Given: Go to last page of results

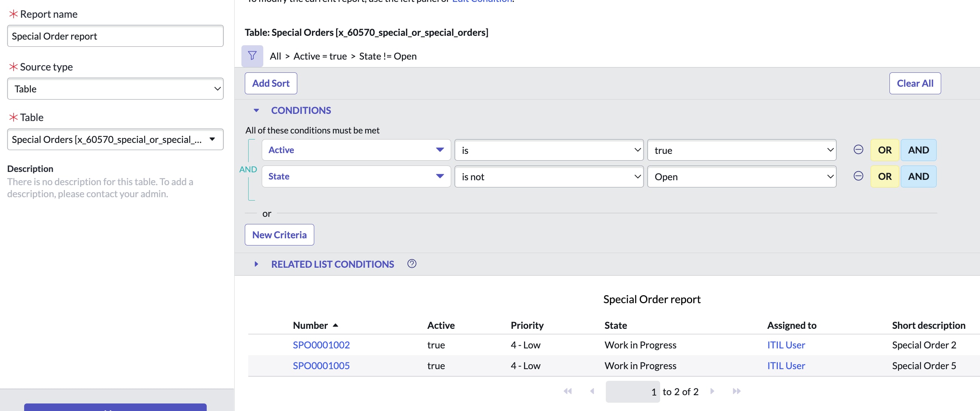Looking at the screenshot, I should (x=736, y=391).
